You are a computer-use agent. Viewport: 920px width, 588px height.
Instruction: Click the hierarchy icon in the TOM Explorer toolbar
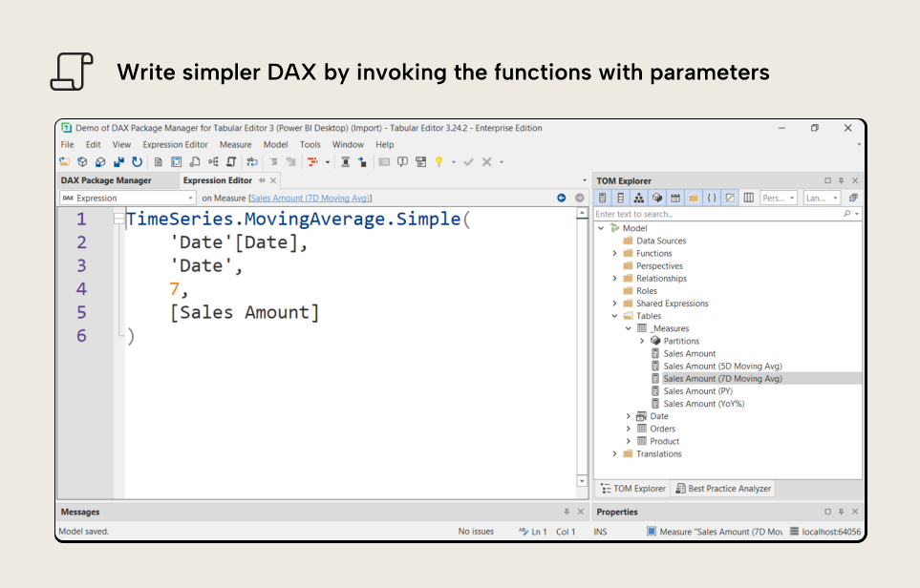[x=638, y=198]
